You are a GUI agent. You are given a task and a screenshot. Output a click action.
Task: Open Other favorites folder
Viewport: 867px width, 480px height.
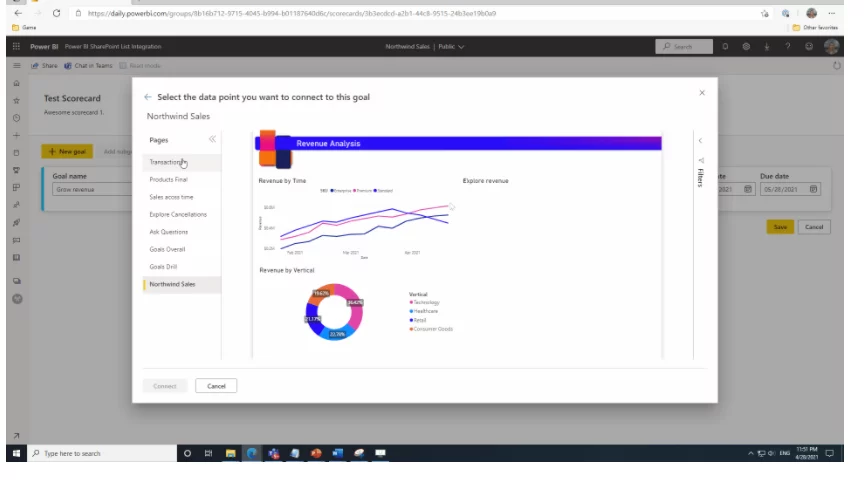(816, 28)
